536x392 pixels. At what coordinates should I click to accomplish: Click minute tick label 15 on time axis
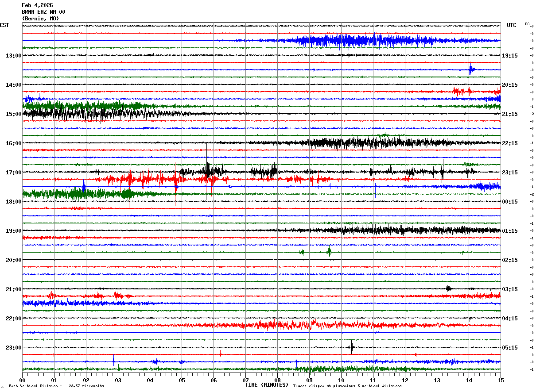pyautogui.click(x=501, y=380)
